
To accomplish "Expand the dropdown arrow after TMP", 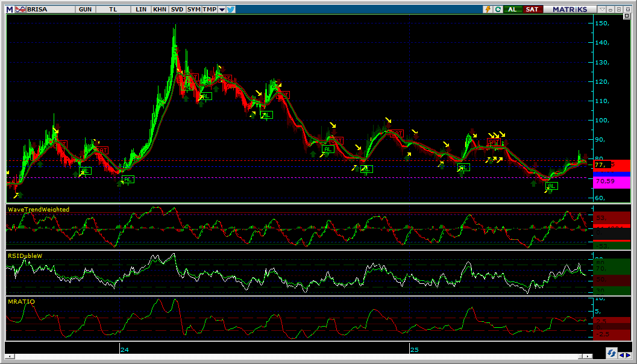I will [x=222, y=10].
